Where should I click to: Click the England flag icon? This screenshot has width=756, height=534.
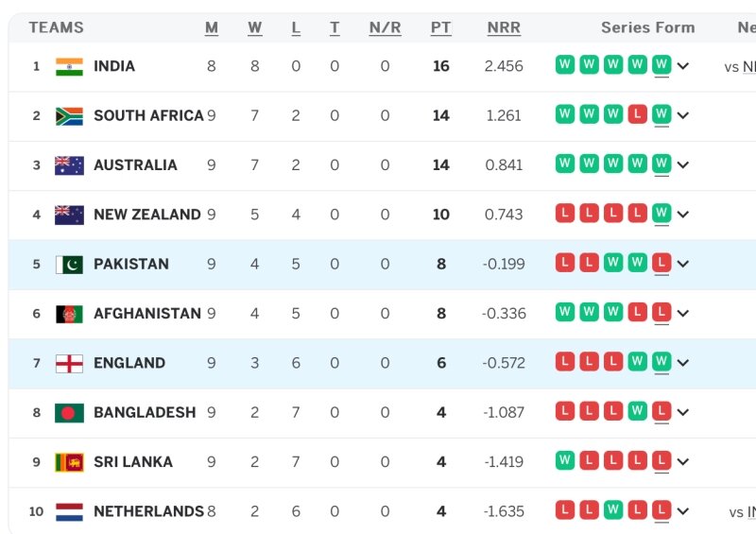[69, 363]
